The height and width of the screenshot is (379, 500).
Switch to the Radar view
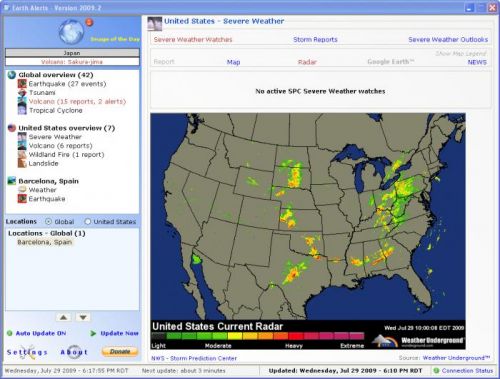[x=307, y=62]
